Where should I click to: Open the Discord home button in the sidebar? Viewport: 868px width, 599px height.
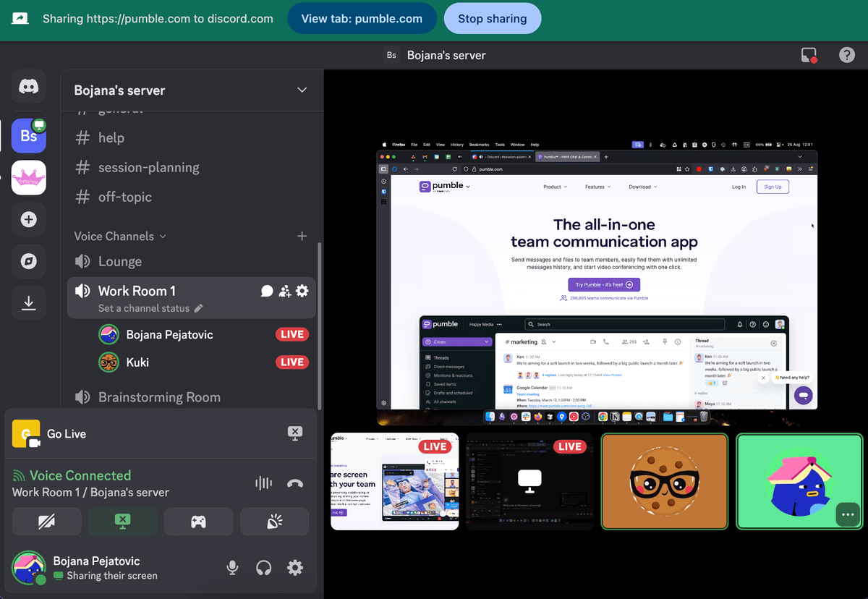(x=28, y=86)
